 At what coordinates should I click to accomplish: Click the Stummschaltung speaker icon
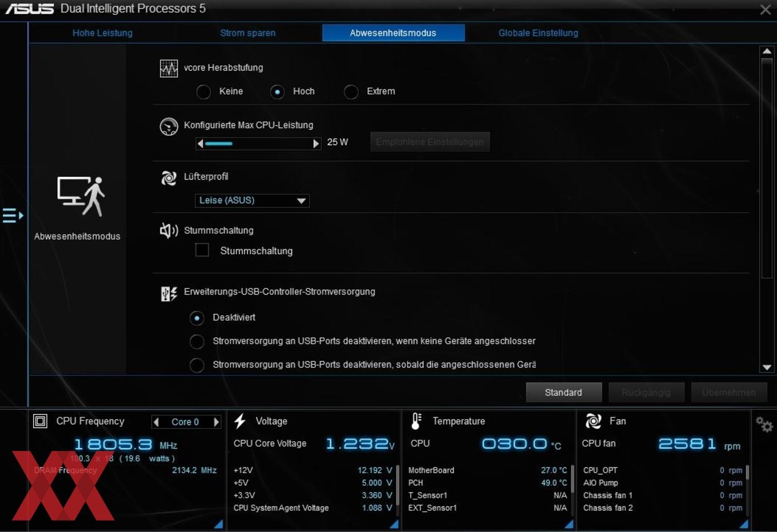coord(169,231)
